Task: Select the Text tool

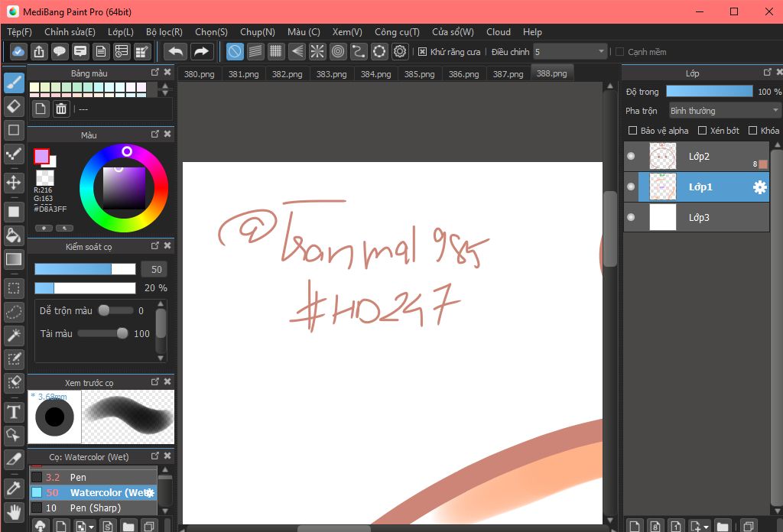Action: [x=14, y=412]
